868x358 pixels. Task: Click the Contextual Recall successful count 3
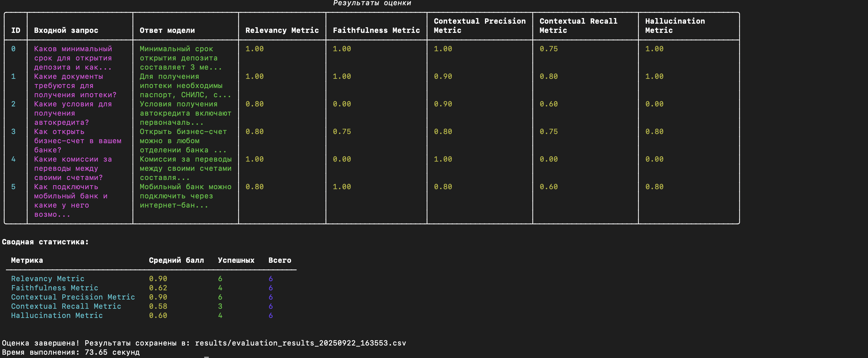pos(220,306)
